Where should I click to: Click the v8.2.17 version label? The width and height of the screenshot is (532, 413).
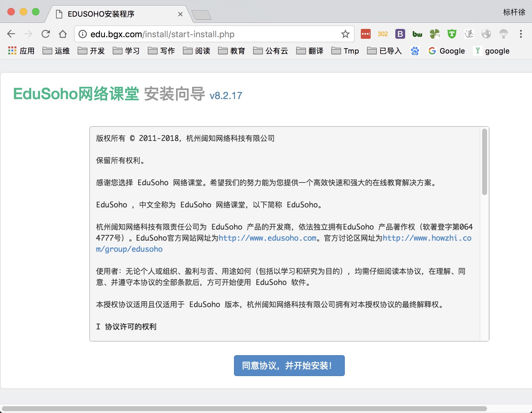226,96
